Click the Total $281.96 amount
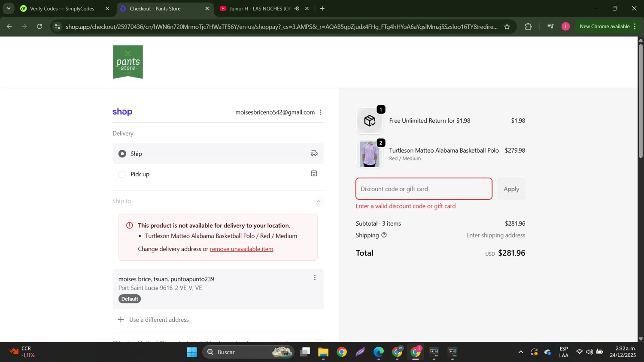Viewport: 644px width, 362px height. click(x=511, y=253)
